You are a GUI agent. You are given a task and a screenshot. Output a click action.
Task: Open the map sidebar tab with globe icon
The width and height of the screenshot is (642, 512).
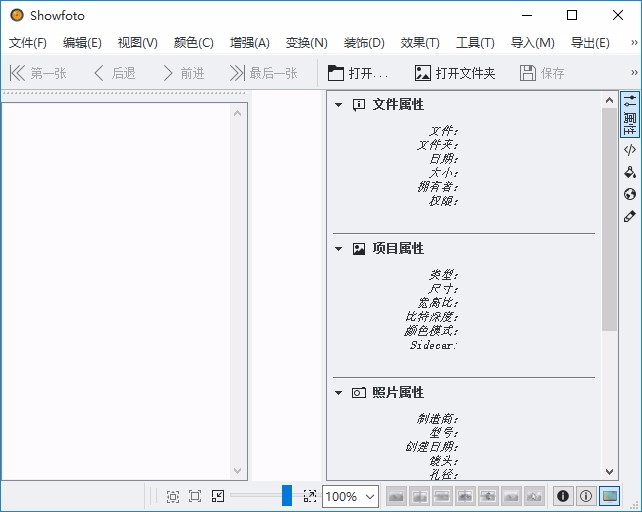click(x=630, y=194)
